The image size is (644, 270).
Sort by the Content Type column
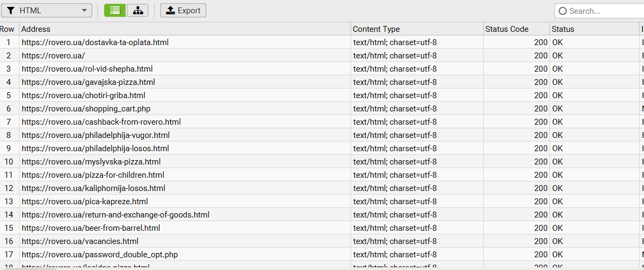point(376,29)
